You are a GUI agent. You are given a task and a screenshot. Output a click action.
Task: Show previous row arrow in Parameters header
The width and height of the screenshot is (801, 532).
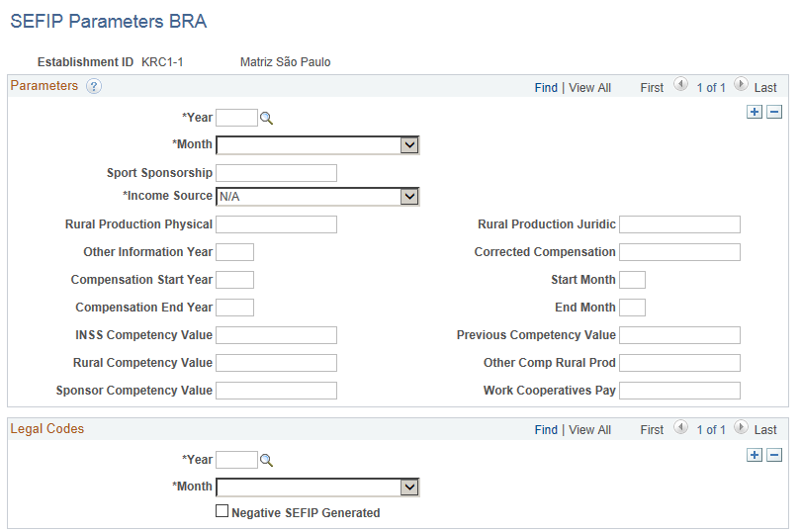click(x=680, y=84)
